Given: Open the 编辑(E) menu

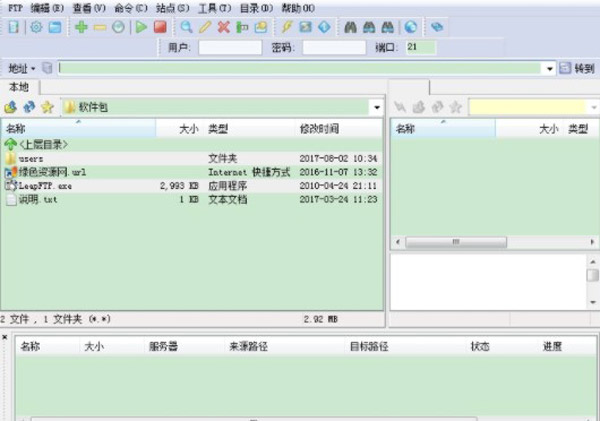Looking at the screenshot, I should click(47, 8).
